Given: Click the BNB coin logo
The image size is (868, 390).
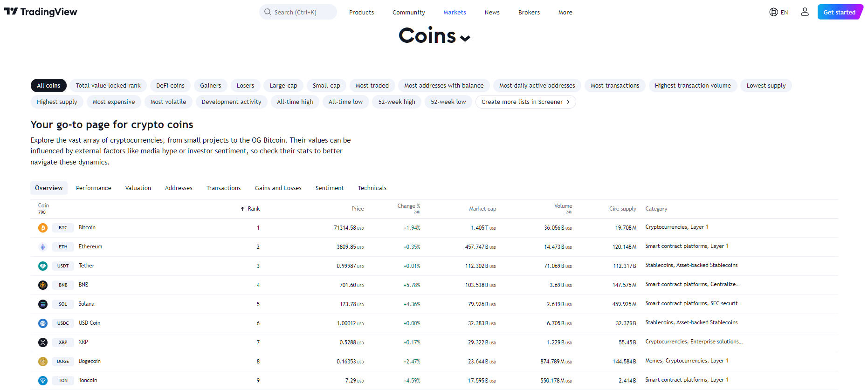Looking at the screenshot, I should coord(43,285).
